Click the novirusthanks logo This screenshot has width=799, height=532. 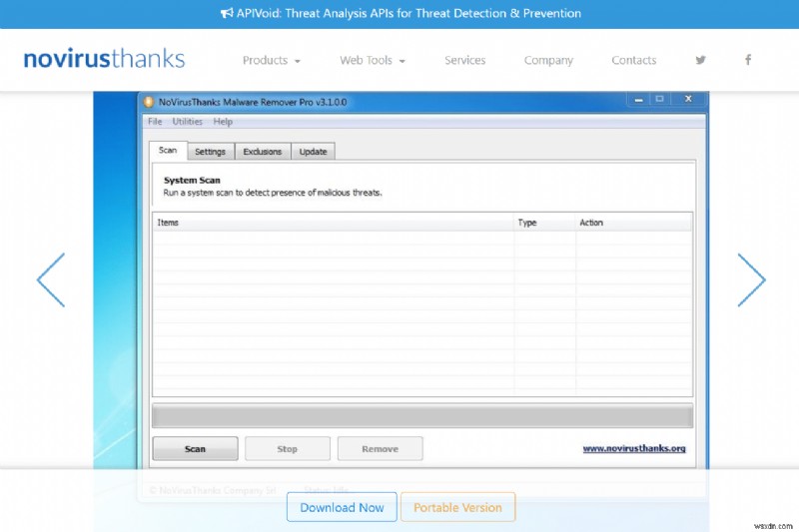(x=104, y=59)
